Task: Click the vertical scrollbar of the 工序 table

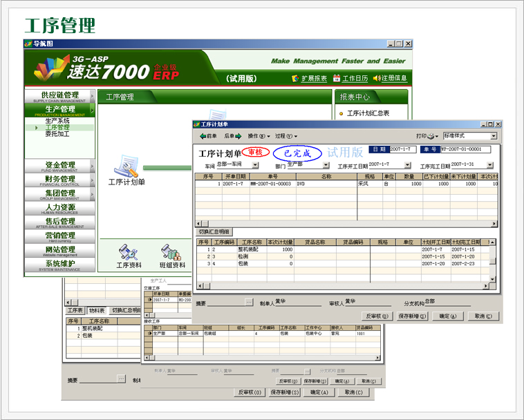Action: (x=492, y=260)
